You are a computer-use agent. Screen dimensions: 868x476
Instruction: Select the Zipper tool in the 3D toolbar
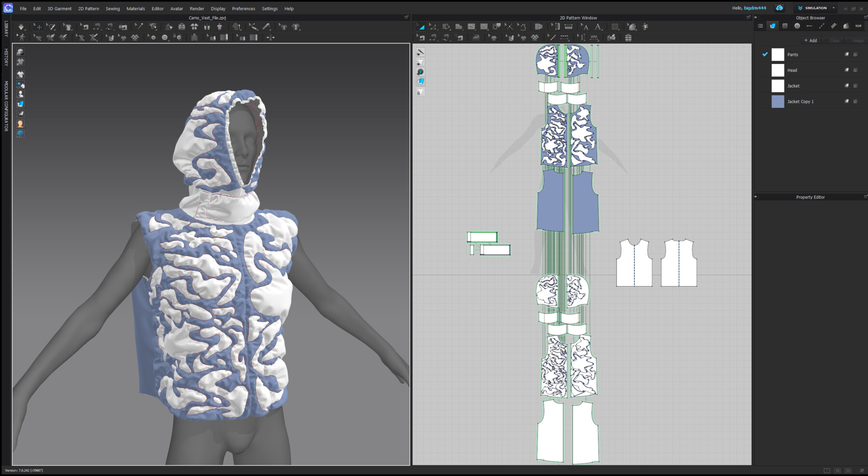click(x=194, y=38)
